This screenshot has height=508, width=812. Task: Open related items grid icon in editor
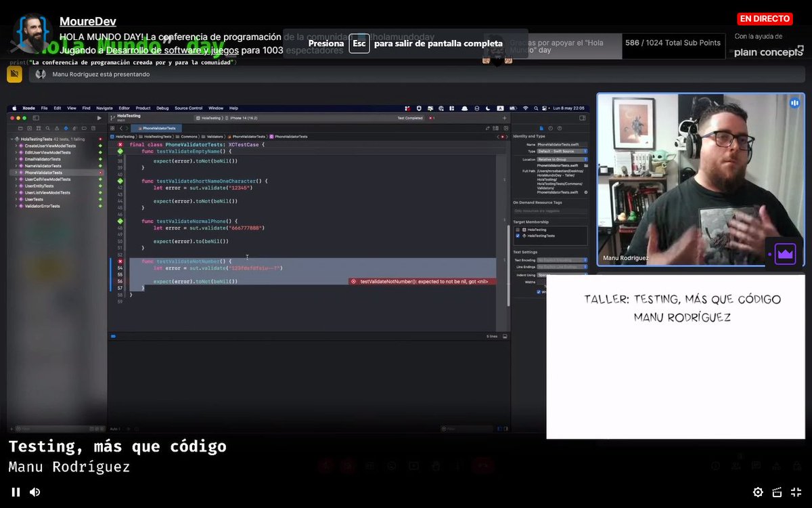112,127
